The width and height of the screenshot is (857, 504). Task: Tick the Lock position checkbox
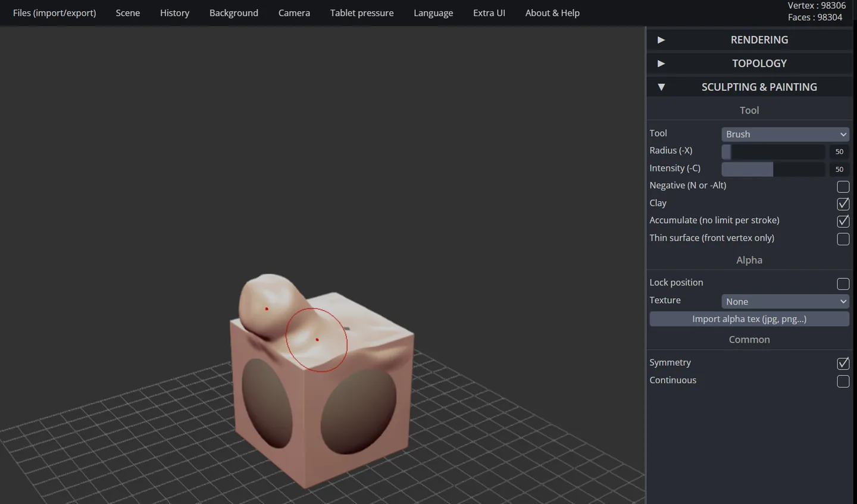pos(843,284)
